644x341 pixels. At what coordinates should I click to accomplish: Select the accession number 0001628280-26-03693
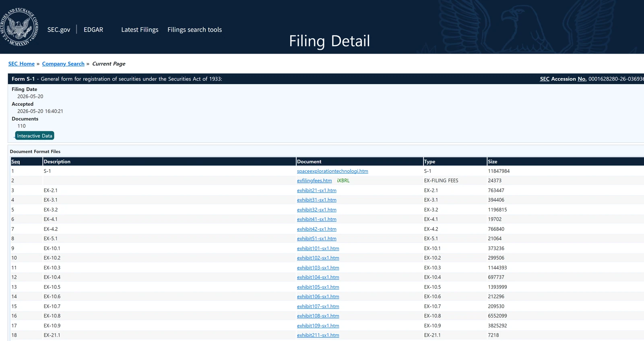616,79
